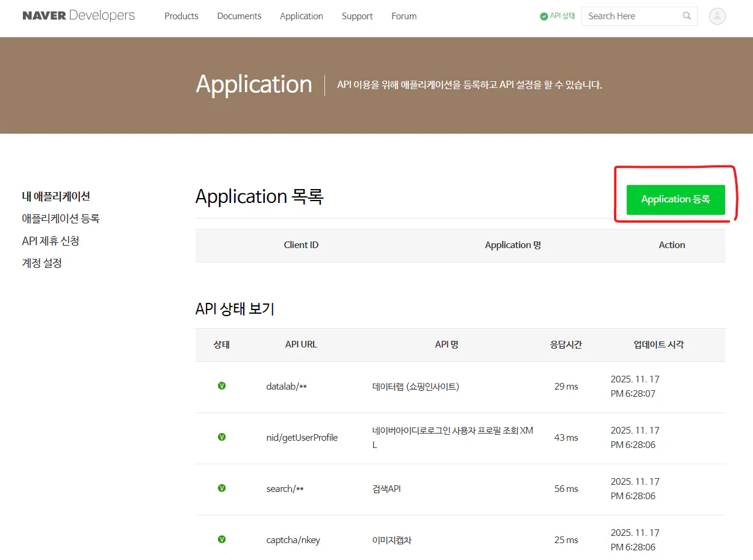The width and height of the screenshot is (753, 560).
Task: Open API 제휴 신청 sidebar link
Action: 51,241
